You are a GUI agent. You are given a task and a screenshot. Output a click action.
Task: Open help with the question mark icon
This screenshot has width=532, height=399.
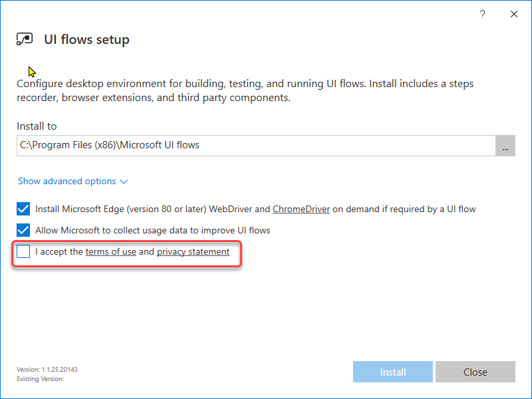[x=482, y=14]
